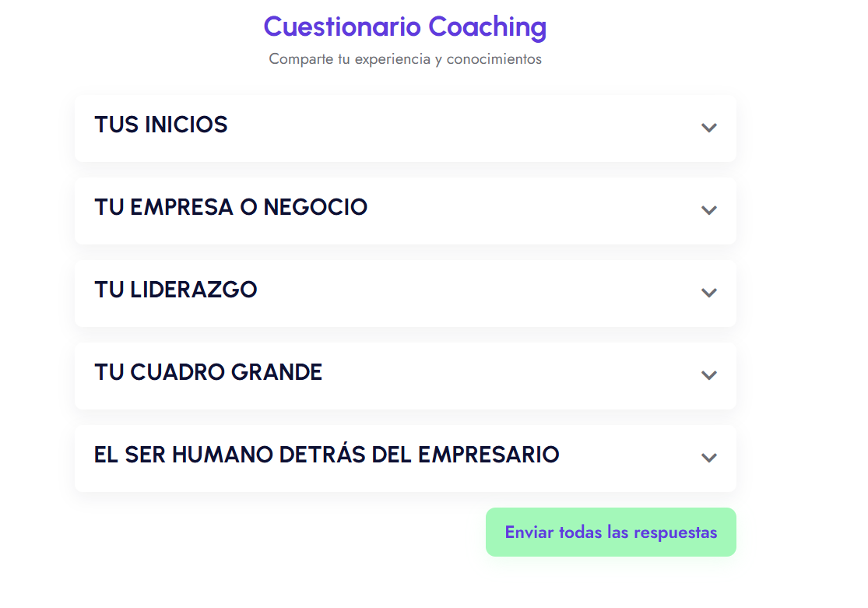Expand the TUS INICIOS section title

[161, 125]
